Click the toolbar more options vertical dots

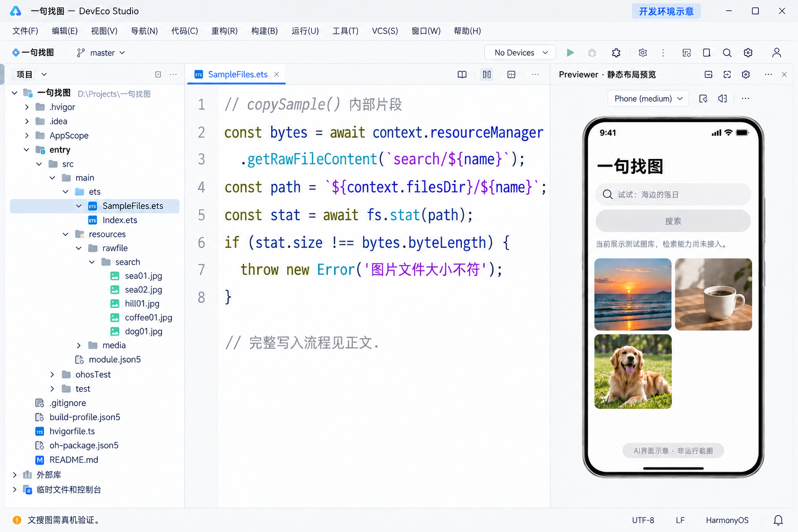663,52
